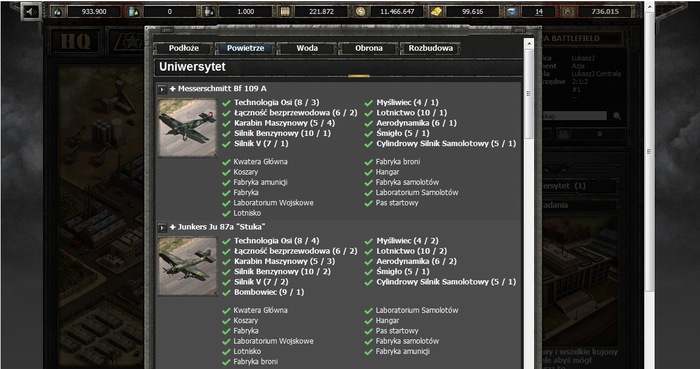Click the gold bar icon beside 99.616
The image size is (700, 369).
(x=436, y=12)
